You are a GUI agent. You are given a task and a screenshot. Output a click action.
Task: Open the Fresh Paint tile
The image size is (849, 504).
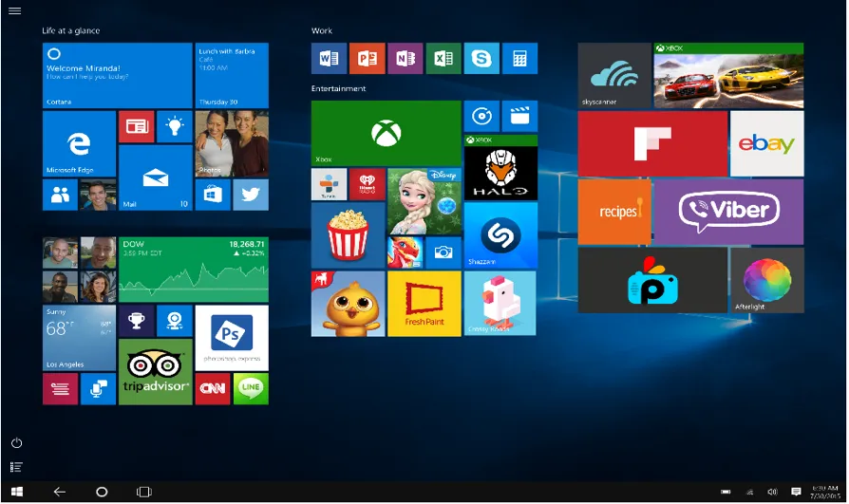424,304
